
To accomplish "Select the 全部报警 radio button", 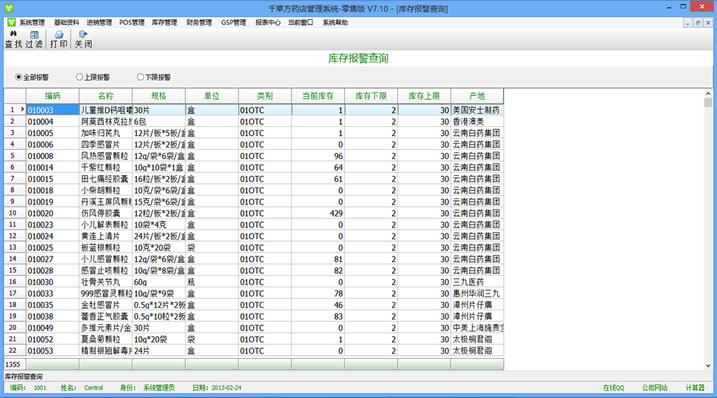I will (19, 77).
